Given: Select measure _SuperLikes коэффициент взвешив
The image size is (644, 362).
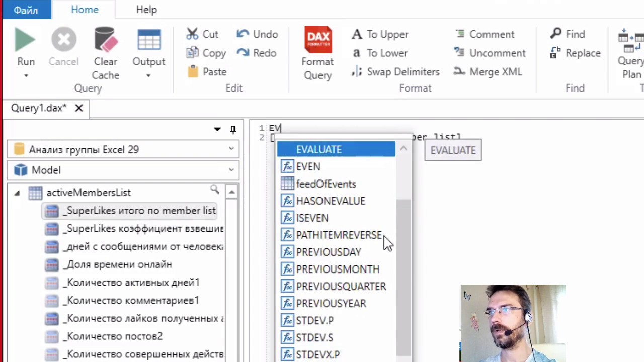Looking at the screenshot, I should point(134,229).
